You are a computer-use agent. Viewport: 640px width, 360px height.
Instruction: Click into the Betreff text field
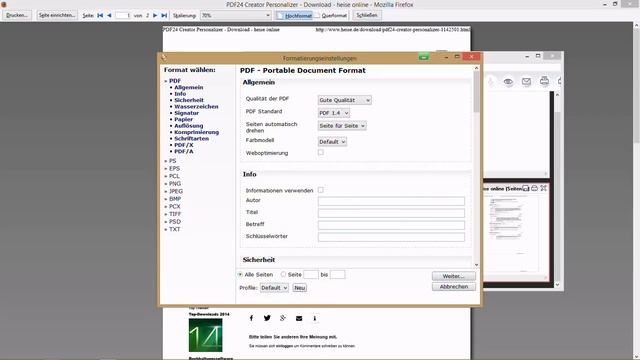391,225
